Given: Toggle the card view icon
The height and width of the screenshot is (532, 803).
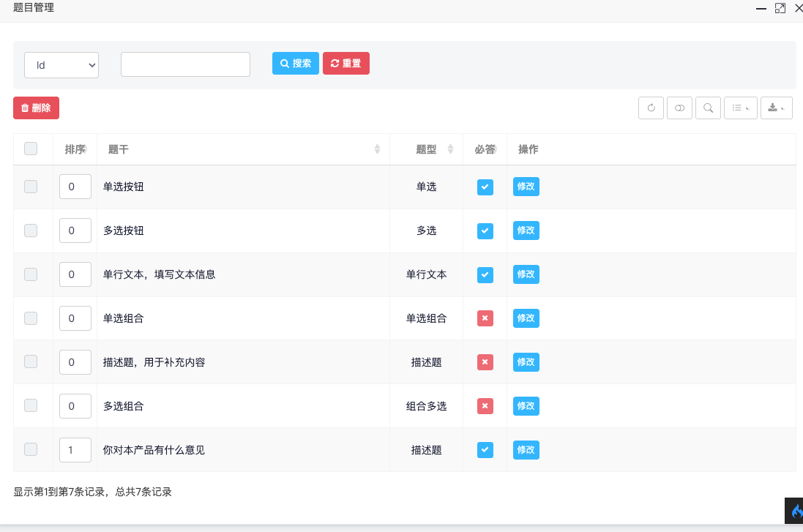Looking at the screenshot, I should click(x=679, y=108).
